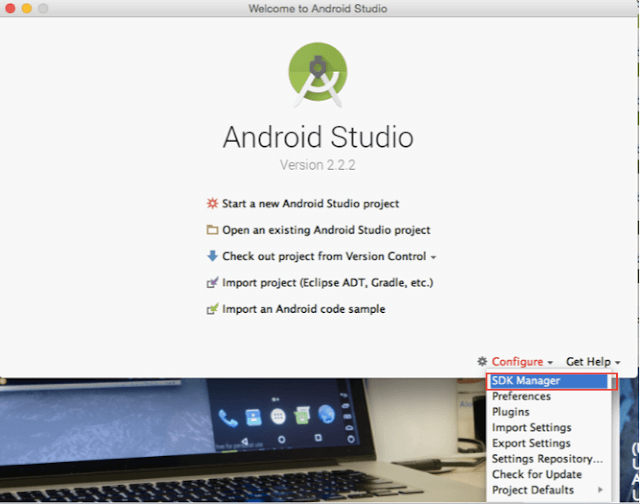Import an Android code sample
Image resolution: width=640 pixels, height=504 pixels.
(304, 309)
